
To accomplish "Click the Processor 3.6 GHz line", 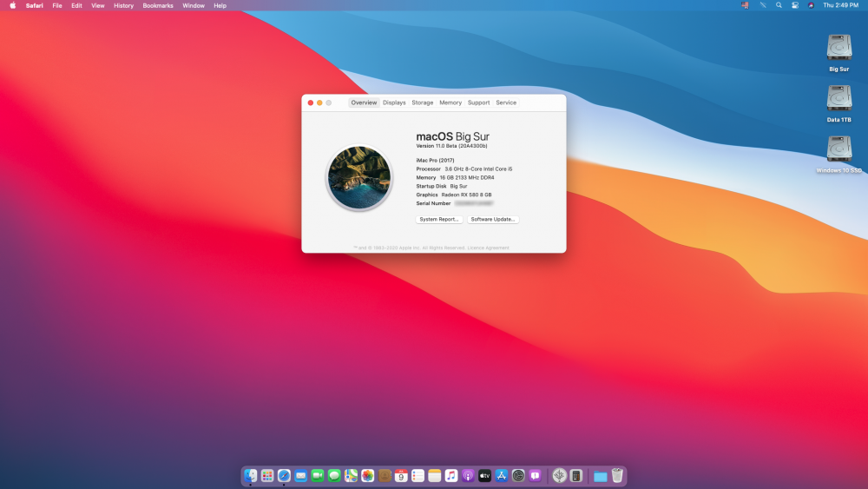I will tap(464, 169).
